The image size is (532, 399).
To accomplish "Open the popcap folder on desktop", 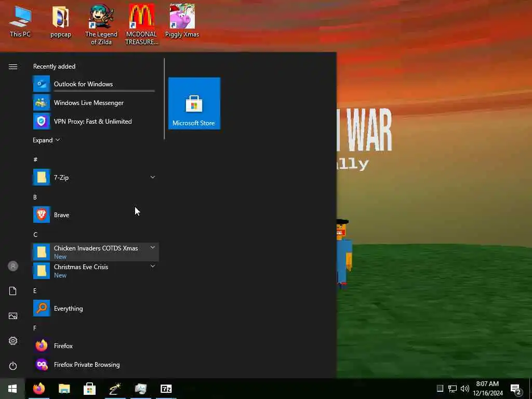I will [60, 22].
